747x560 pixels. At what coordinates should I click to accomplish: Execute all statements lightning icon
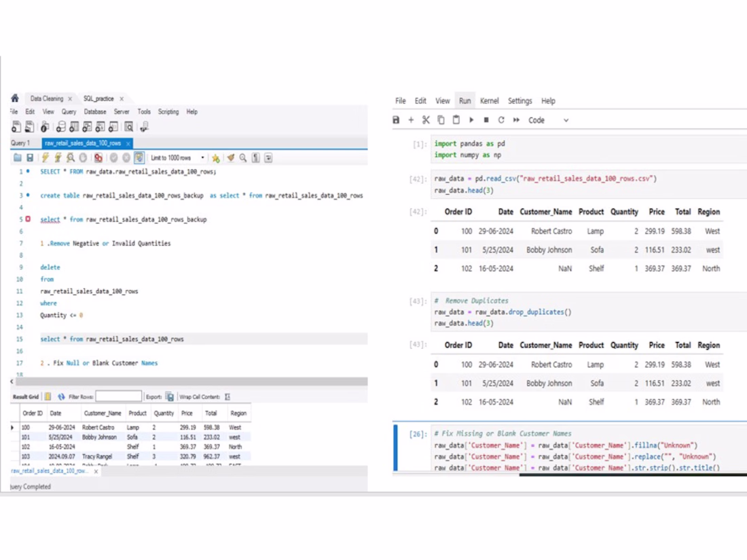[x=45, y=157]
